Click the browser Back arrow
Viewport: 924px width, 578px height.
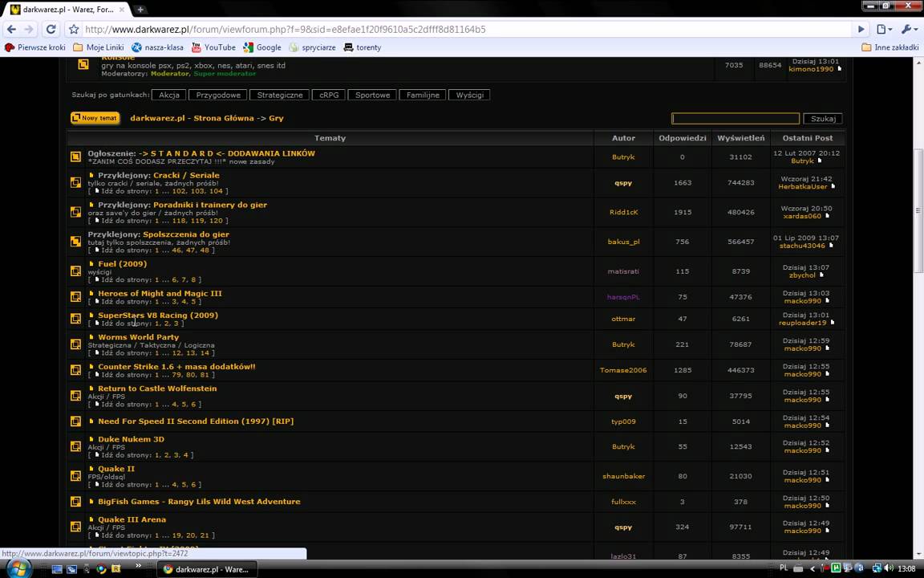pyautogui.click(x=11, y=29)
